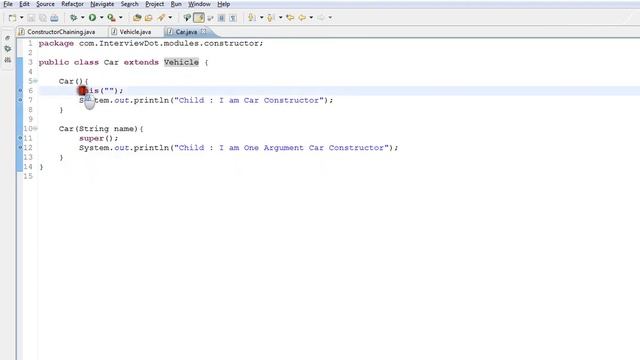This screenshot has width=640, height=360.
Task: Open the New item dropdown arrow
Action: click(22, 18)
